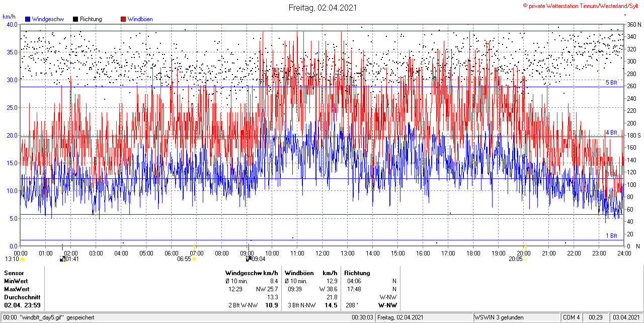Click the current gust value 14.5
Viewport: 644px width, 323px height.
331,305
